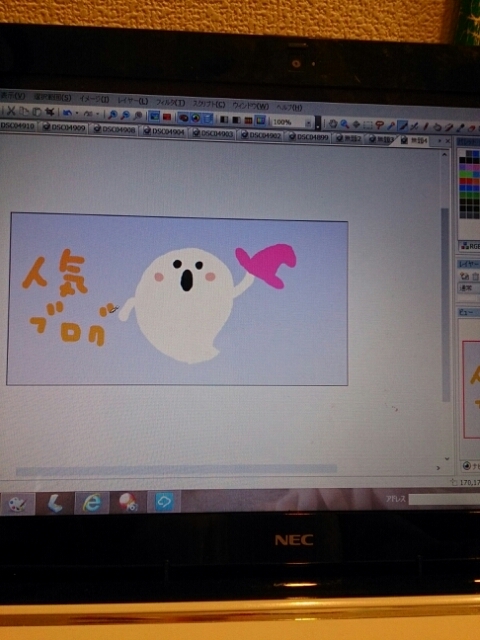Select the crossed tool after the Brush
The image size is (480, 640).
click(414, 127)
